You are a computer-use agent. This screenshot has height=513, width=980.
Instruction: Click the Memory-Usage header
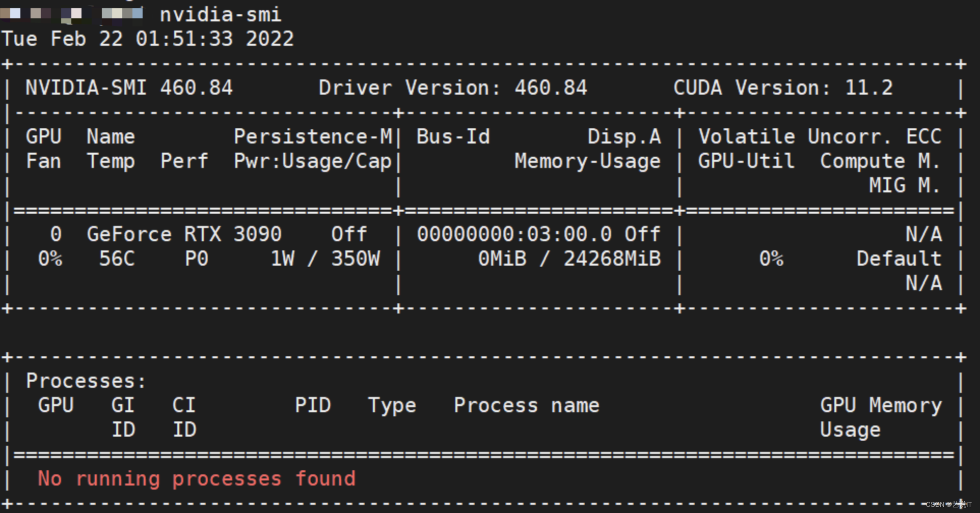pos(588,161)
